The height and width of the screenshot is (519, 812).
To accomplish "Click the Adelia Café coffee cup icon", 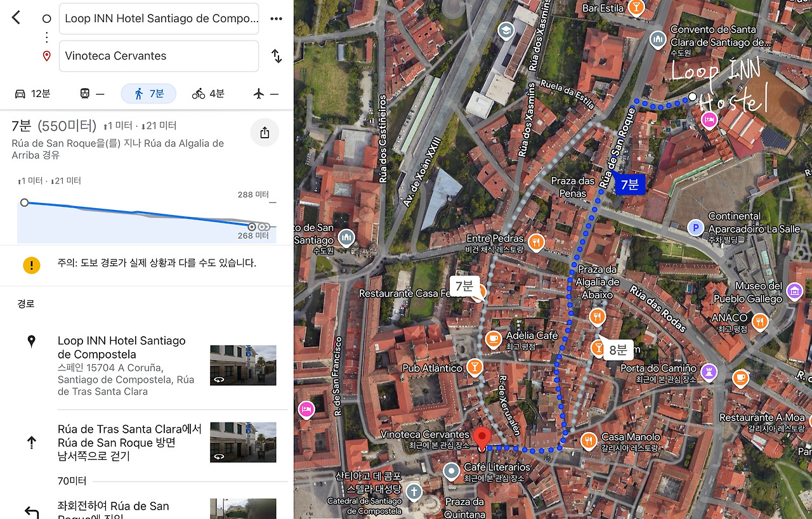I will [493, 340].
